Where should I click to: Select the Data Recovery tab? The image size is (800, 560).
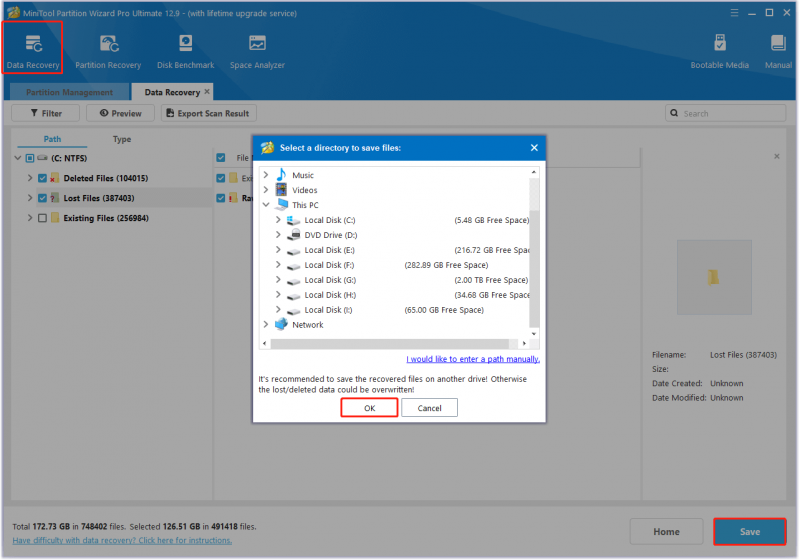point(172,92)
